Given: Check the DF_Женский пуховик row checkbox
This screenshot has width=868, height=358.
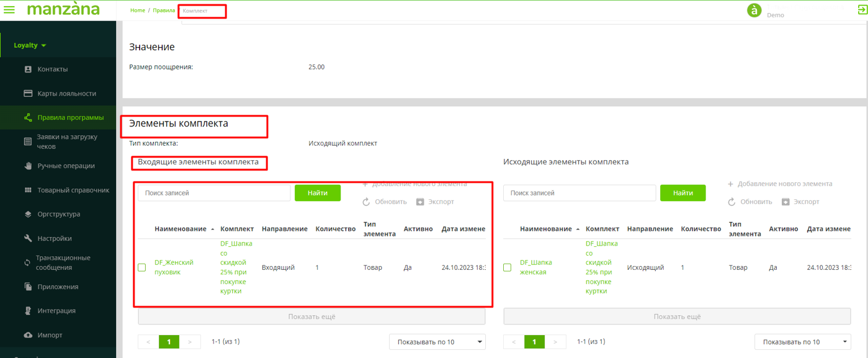Looking at the screenshot, I should click(x=142, y=267).
